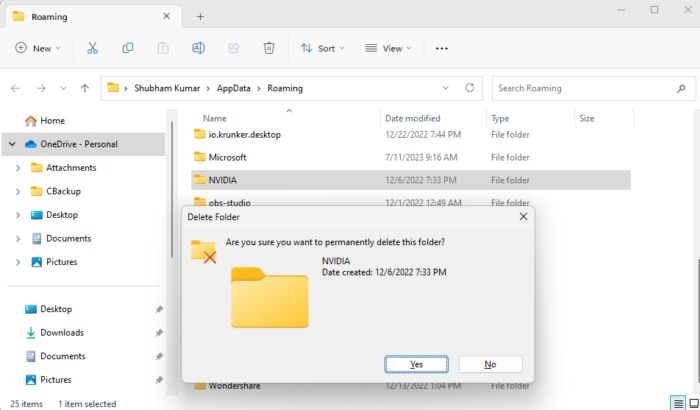This screenshot has width=700, height=410.
Task: Click the Share icon in toolbar
Action: 234,48
